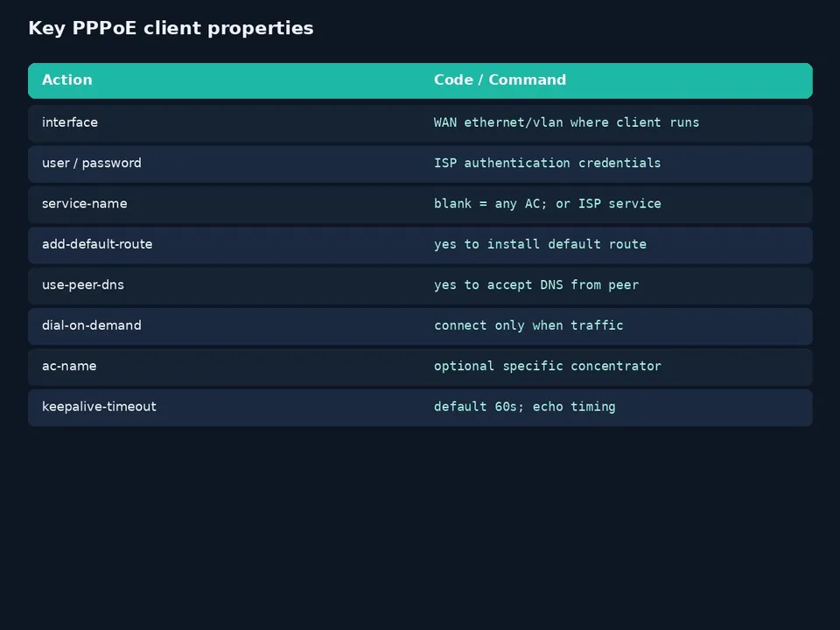Screen dimensions: 840x630
Task: Click the 'interface' property cell
Action: click(70, 122)
